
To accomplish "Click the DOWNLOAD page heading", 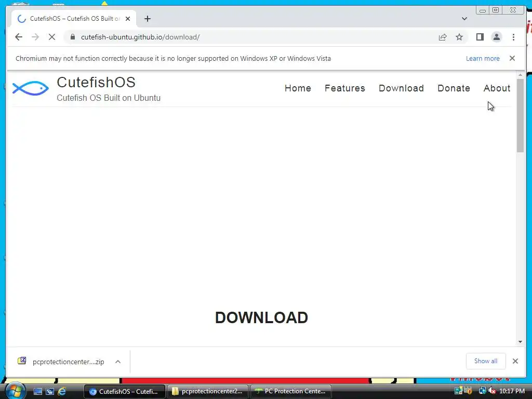I will pos(261,317).
